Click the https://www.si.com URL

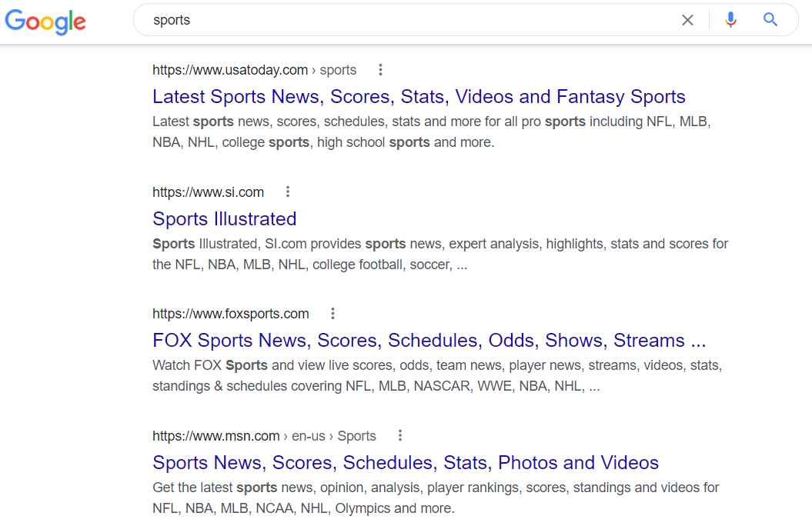pyautogui.click(x=208, y=192)
